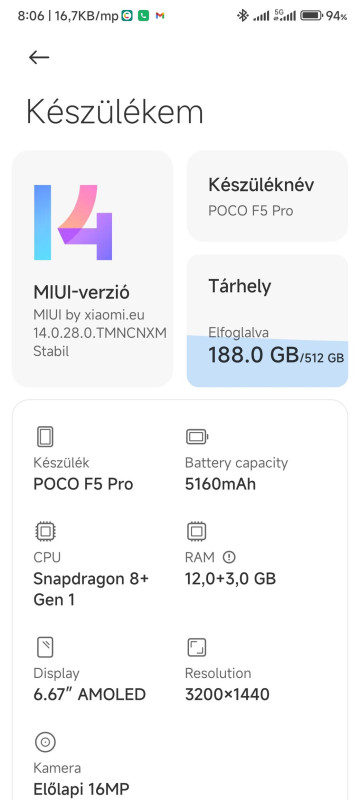Open the MIUI-verzió card
The height and width of the screenshot is (800, 360).
(92, 269)
